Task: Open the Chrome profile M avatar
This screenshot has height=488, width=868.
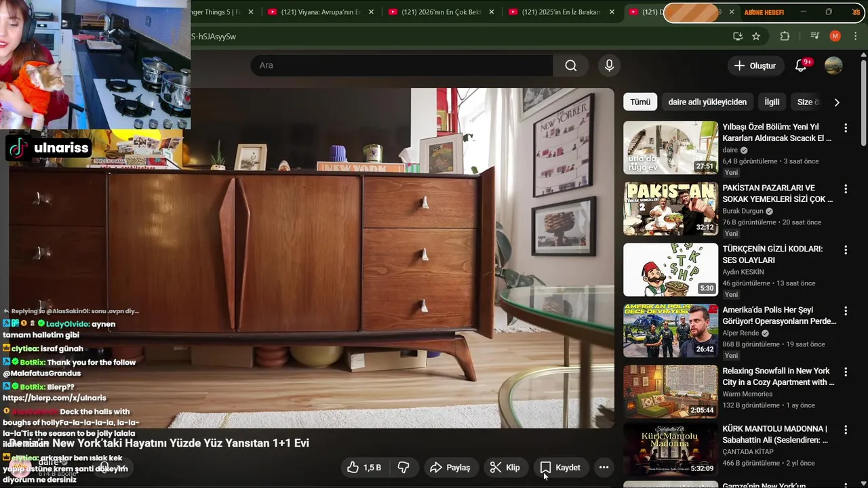Action: 835,36
